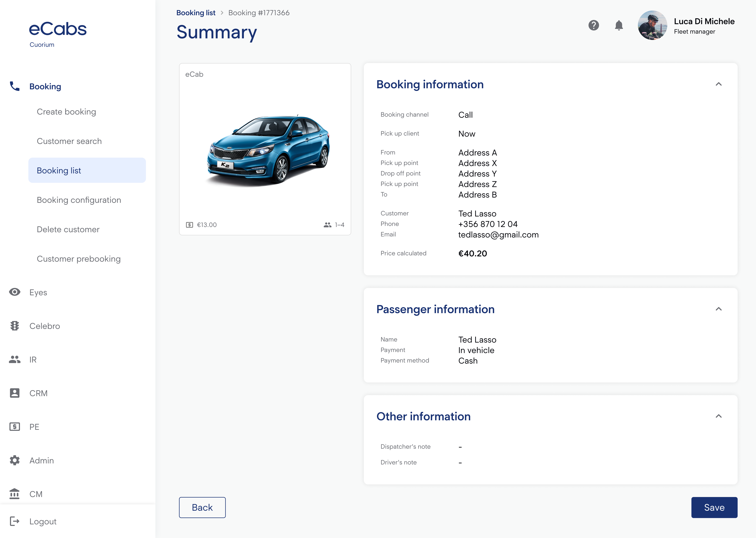Open Luca Di Michele's profile avatar
Image resolution: width=756 pixels, height=538 pixels.
coord(652,25)
